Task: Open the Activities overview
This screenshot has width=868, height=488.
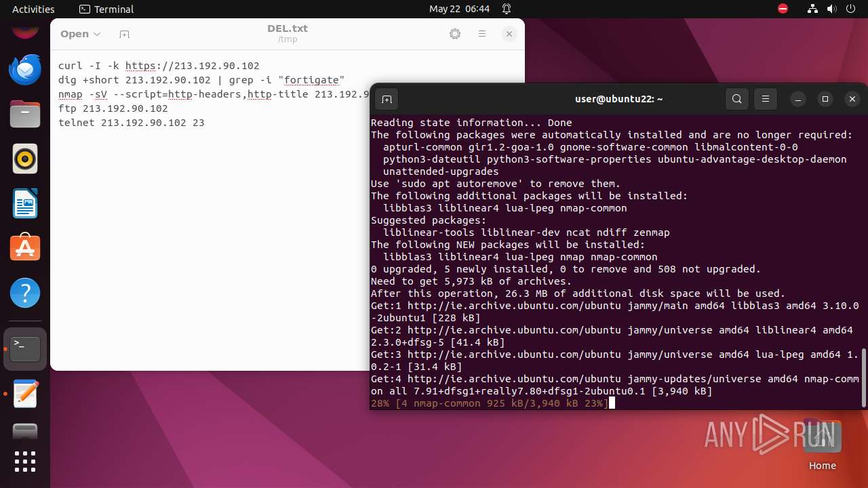Action: point(33,9)
